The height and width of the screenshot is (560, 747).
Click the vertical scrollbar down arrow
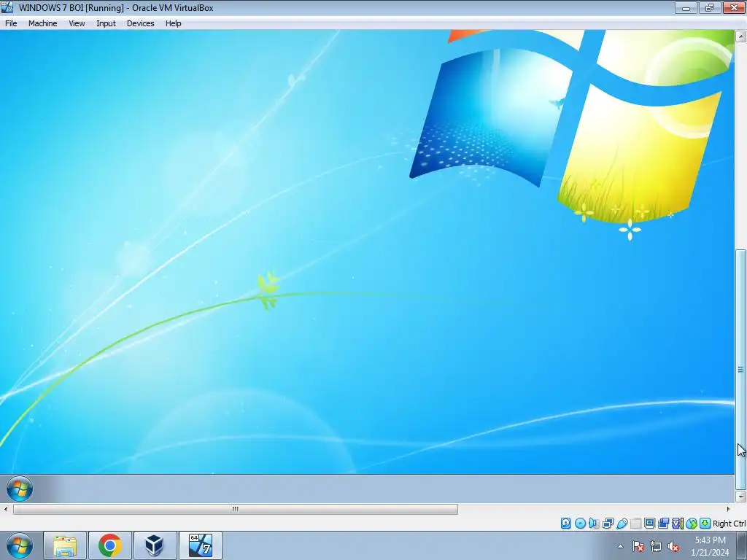(740, 496)
